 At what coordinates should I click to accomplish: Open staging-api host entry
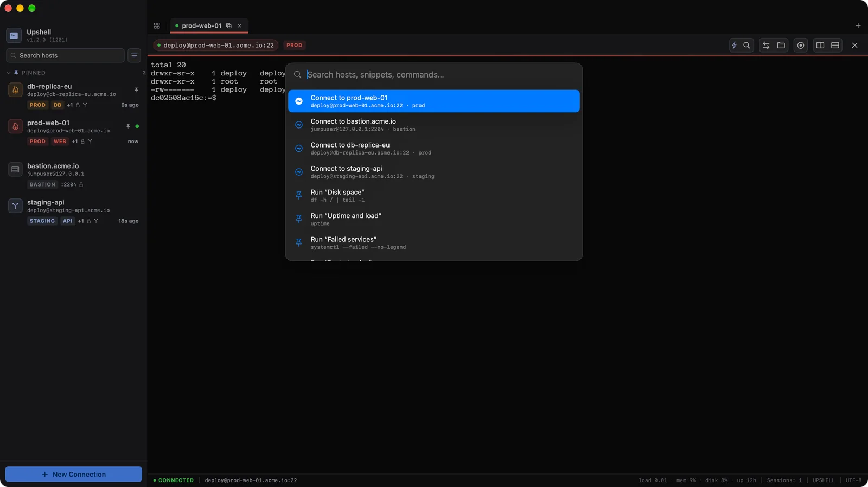[73, 212]
